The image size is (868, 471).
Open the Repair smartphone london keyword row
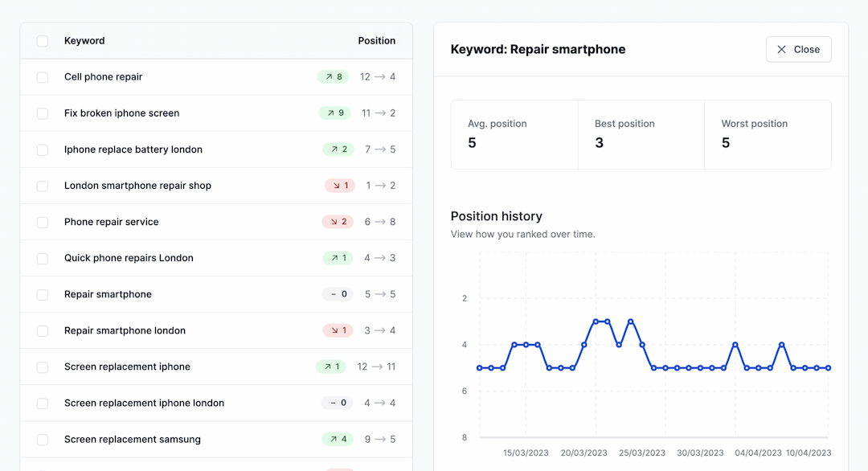[125, 330]
